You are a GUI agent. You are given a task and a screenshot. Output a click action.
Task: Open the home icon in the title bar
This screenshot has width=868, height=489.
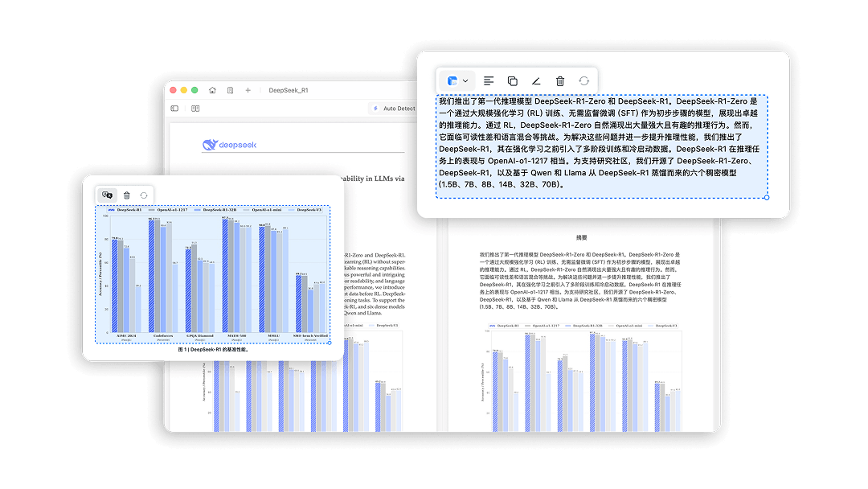click(x=212, y=90)
